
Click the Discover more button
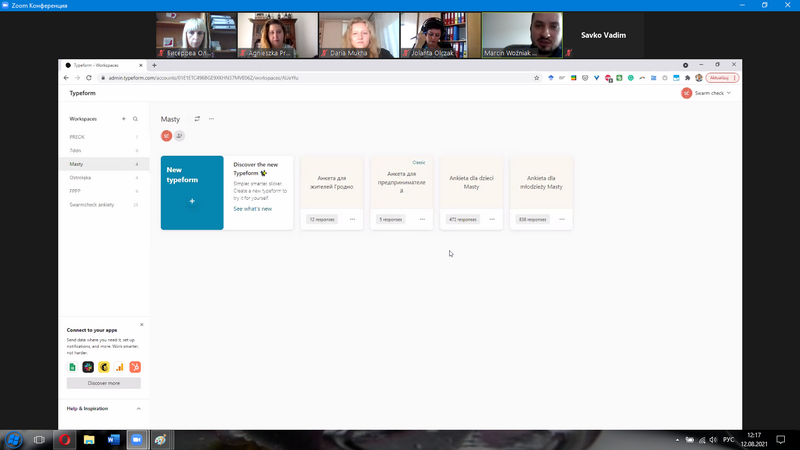(104, 383)
